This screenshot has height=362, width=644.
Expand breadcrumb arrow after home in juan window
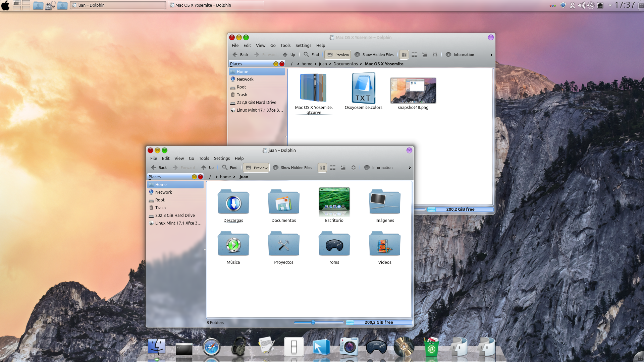tap(234, 177)
